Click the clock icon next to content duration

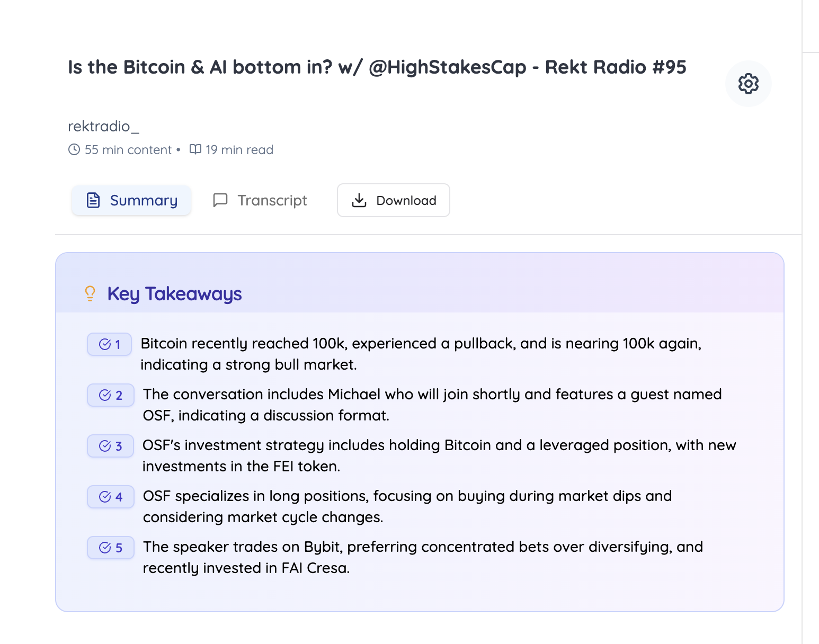point(75,149)
